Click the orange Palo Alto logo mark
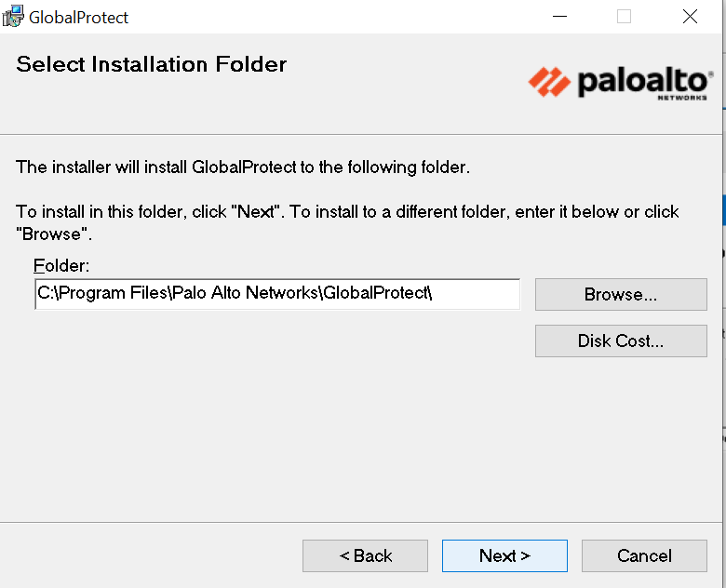The image size is (726, 588). 549,81
